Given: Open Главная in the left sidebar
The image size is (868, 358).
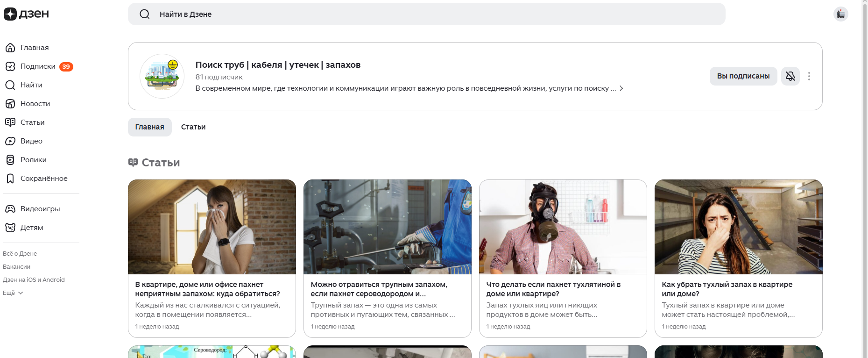Looking at the screenshot, I should (34, 48).
